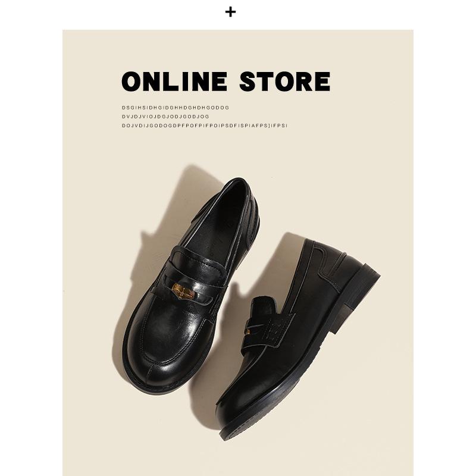Click the stitched strap on the right loafer
This screenshot has width=476, height=476.
269,326
